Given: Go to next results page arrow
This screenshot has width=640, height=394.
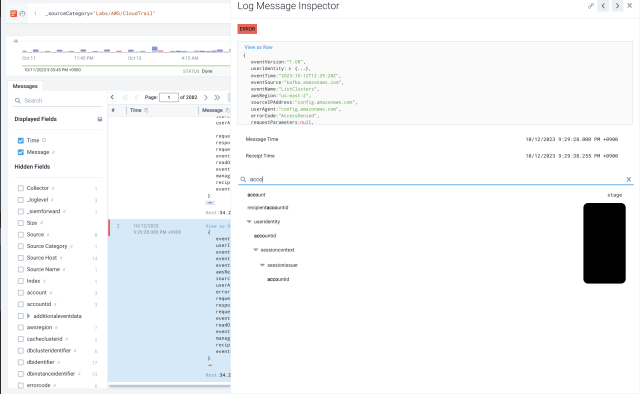Looking at the screenshot, I should (x=206, y=97).
